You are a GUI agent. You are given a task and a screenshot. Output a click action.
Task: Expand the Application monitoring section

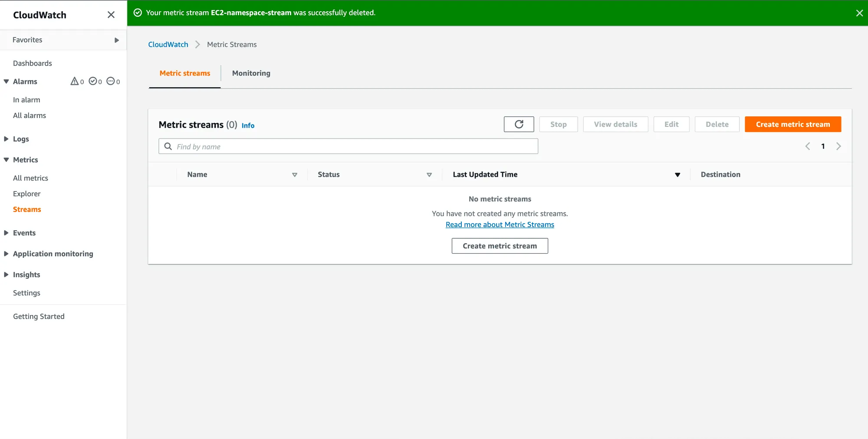[x=6, y=254]
